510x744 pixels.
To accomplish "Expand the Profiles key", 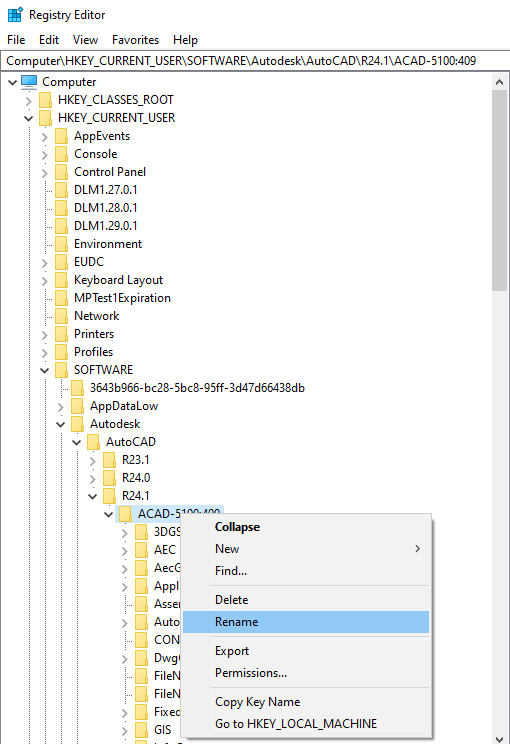I will (45, 353).
